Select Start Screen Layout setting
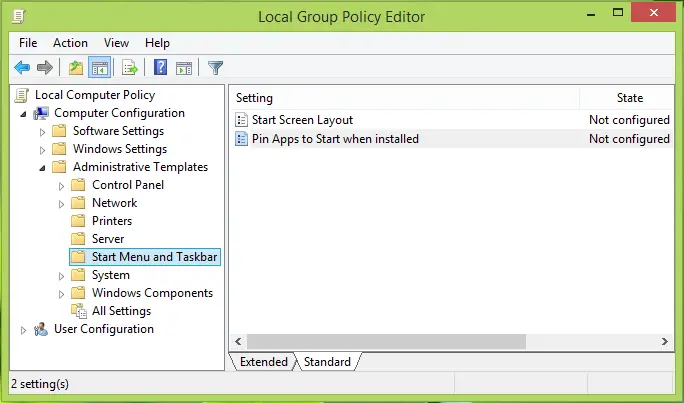684x403 pixels. tap(302, 120)
